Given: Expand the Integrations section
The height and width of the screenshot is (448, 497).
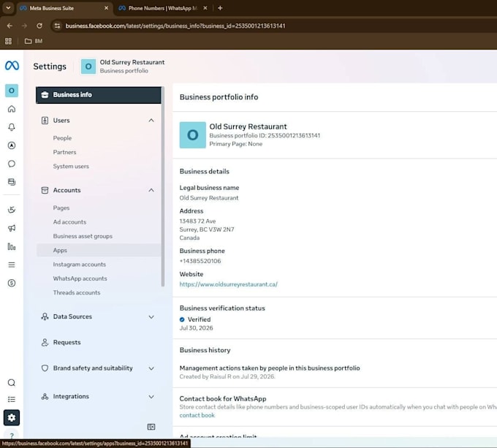Looking at the screenshot, I should pos(98,396).
